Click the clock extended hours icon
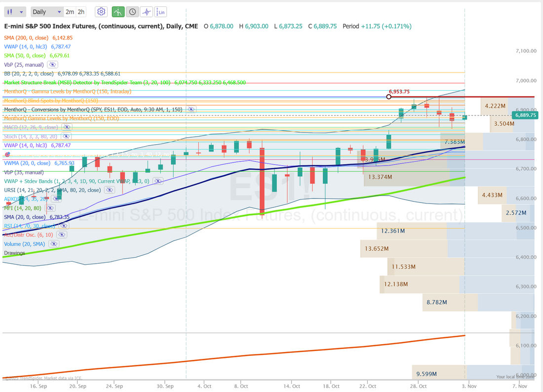 coord(132,12)
